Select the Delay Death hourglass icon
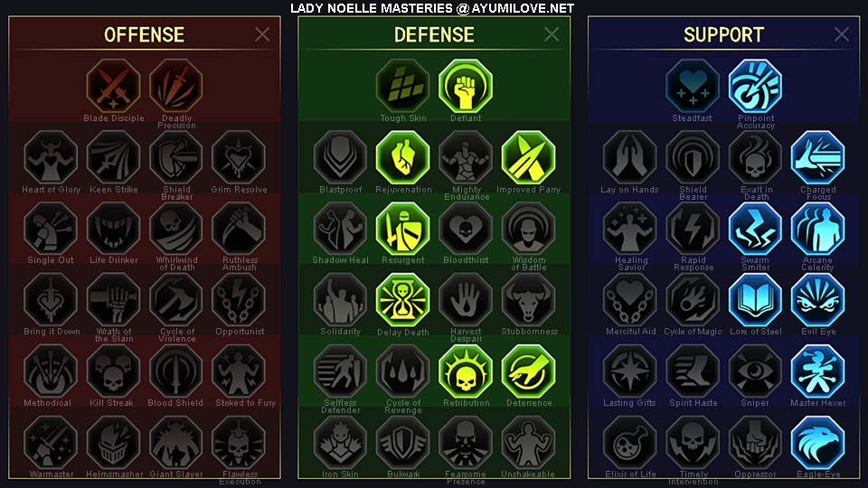Image resolution: width=868 pixels, height=488 pixels. 403,300
